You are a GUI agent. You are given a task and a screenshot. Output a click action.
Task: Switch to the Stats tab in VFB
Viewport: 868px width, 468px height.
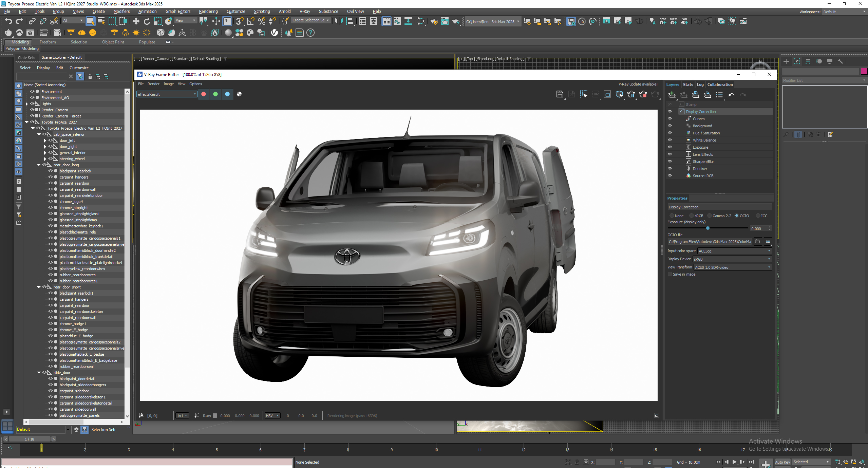tap(688, 85)
